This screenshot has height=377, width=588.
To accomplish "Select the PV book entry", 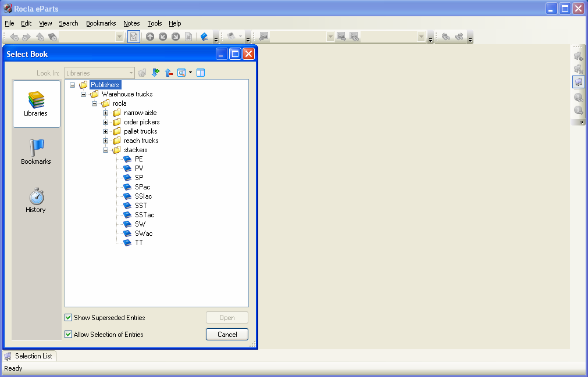I will pos(139,168).
